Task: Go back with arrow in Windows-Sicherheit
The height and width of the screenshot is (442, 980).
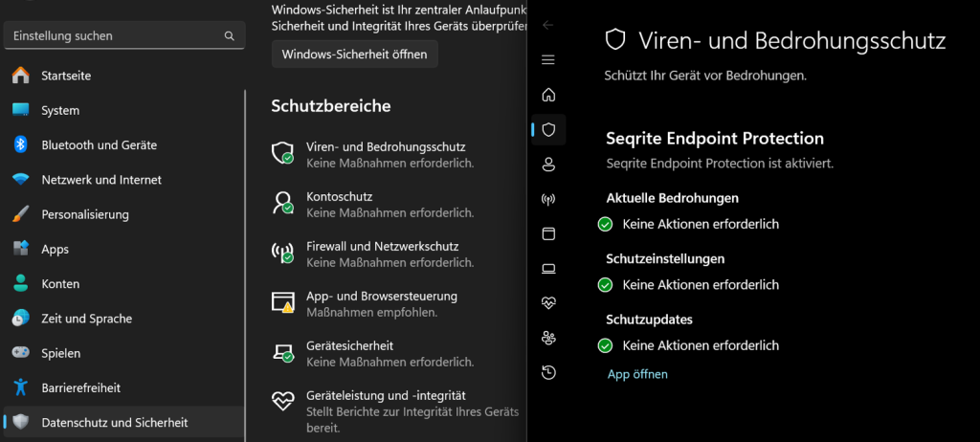Action: tap(548, 25)
